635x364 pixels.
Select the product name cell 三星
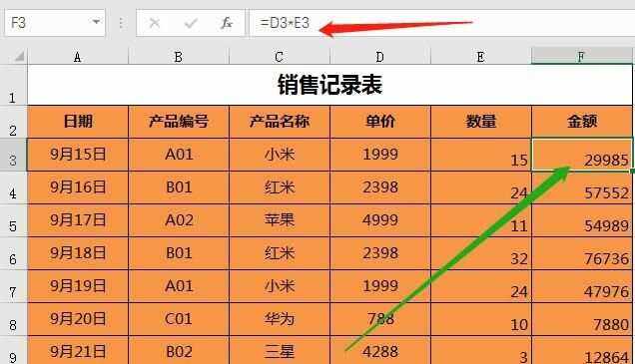[279, 350]
